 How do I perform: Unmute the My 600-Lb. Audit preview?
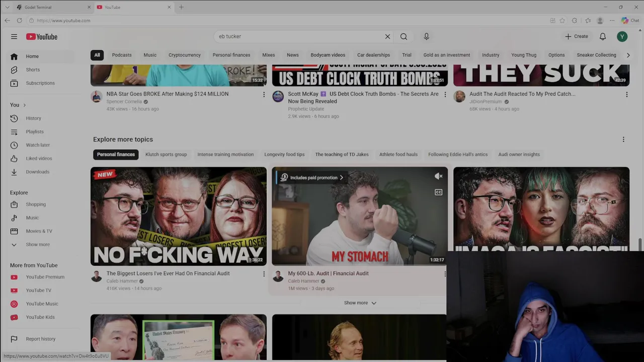click(438, 176)
